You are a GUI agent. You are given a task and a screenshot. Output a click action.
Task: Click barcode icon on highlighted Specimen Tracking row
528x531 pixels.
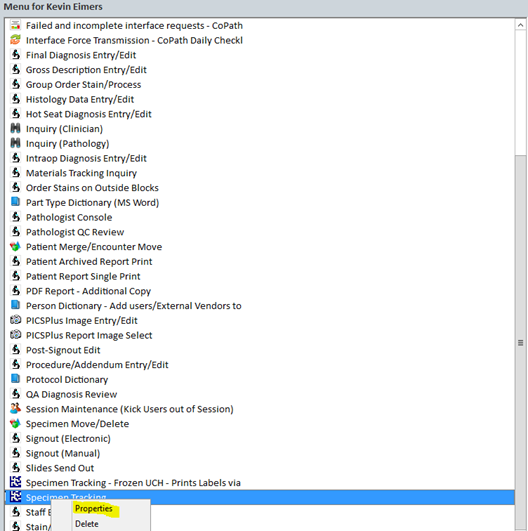coord(15,497)
